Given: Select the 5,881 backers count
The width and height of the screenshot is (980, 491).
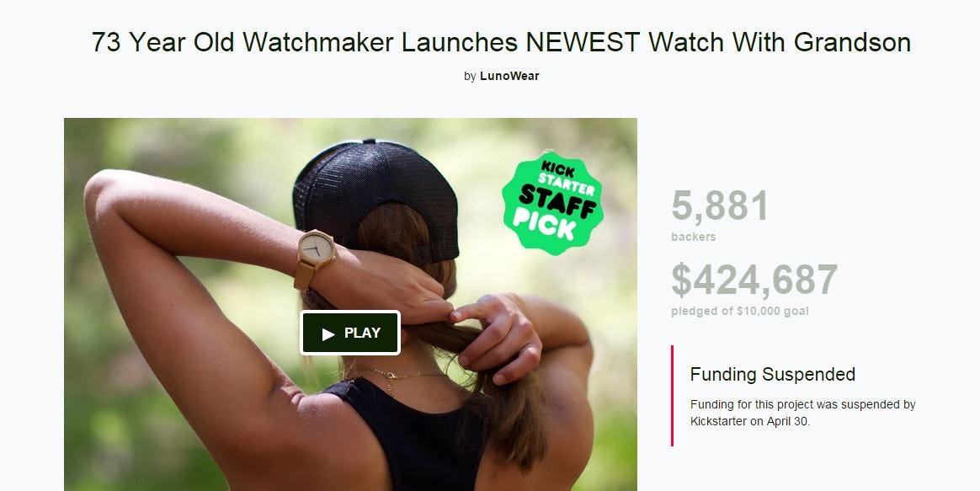Looking at the screenshot, I should [719, 205].
